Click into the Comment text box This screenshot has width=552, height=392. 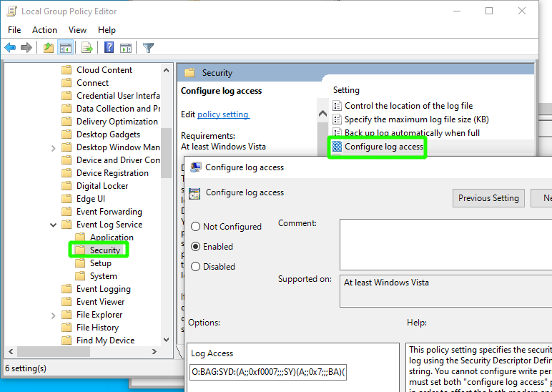click(445, 245)
